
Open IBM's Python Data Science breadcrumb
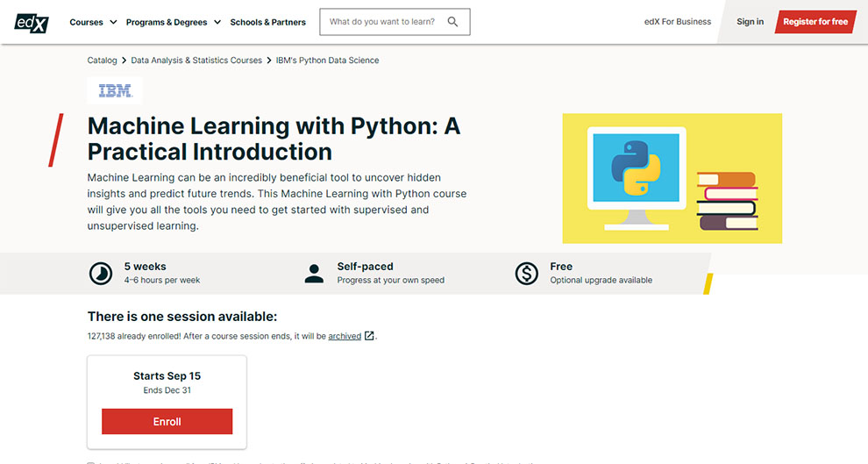pos(327,61)
